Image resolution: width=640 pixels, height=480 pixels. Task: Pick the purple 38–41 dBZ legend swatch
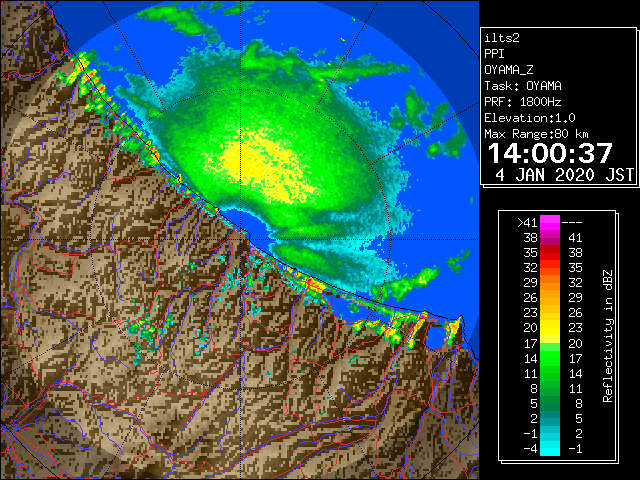point(550,238)
